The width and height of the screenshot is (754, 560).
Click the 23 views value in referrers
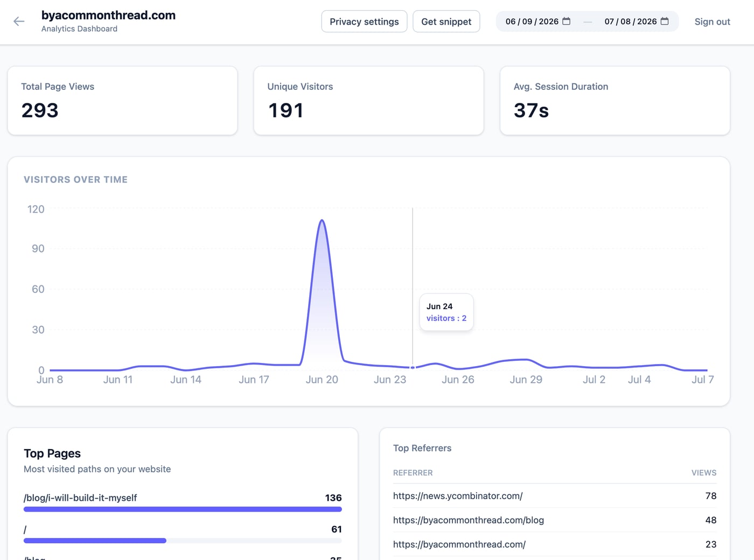[711, 544]
